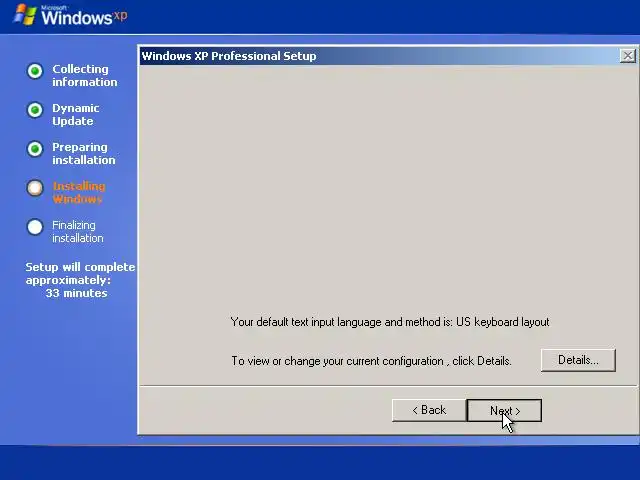This screenshot has width=640, height=480.
Task: Click the default text input language sentence
Action: (390, 322)
